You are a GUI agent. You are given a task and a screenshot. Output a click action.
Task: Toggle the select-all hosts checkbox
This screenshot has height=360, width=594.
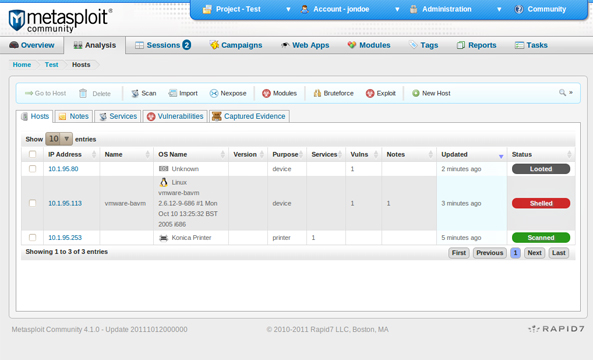coord(33,154)
